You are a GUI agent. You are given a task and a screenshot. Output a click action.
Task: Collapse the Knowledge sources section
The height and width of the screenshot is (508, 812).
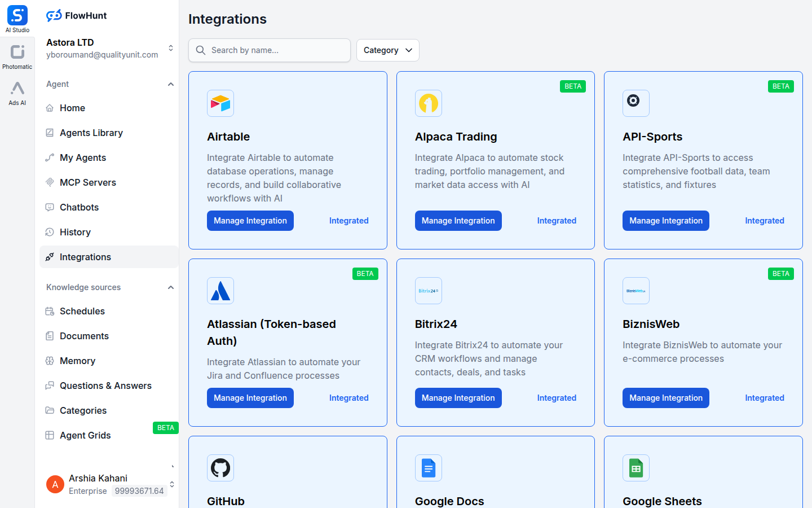pyautogui.click(x=171, y=287)
